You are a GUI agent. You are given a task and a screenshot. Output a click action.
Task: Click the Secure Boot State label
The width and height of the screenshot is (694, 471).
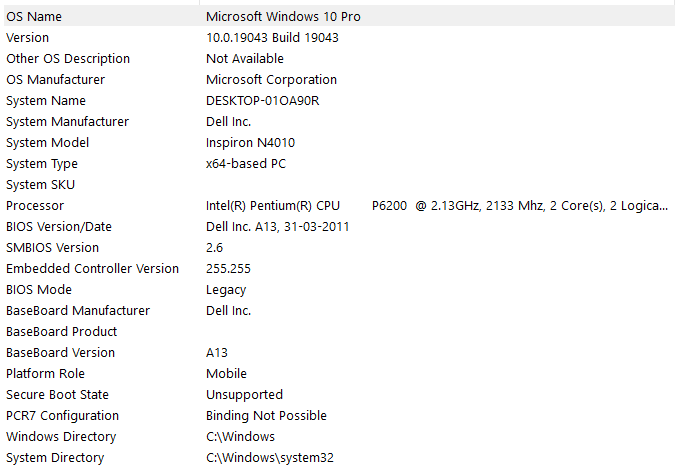[x=57, y=395]
